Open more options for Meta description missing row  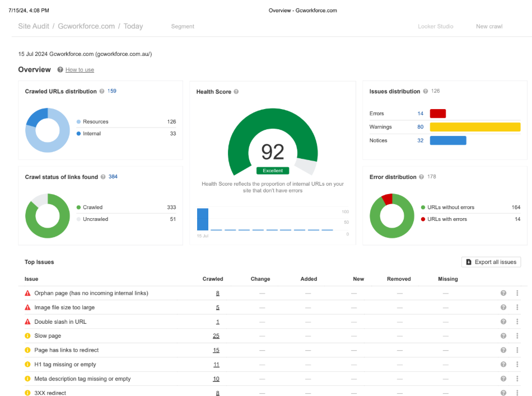pyautogui.click(x=517, y=379)
